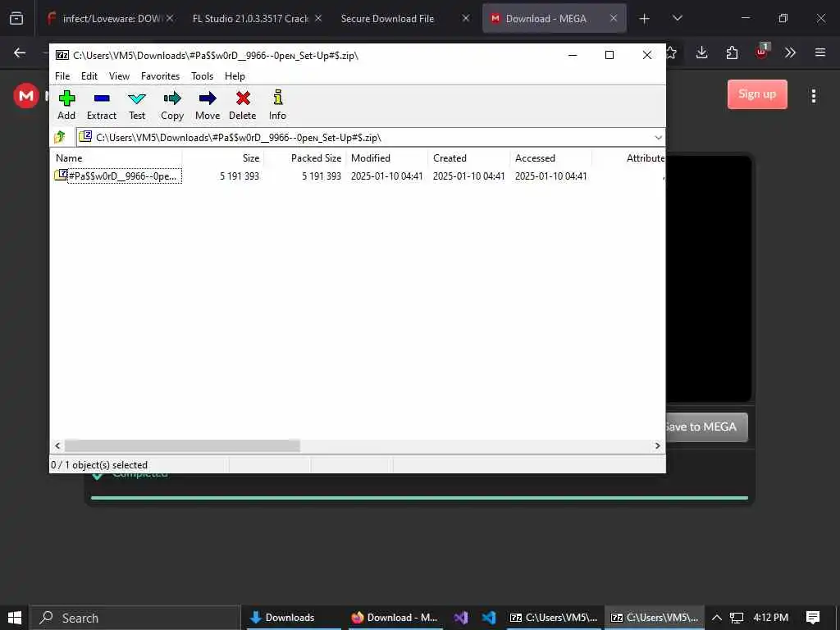840x630 pixels.
Task: Open the File menu
Action: (x=62, y=76)
